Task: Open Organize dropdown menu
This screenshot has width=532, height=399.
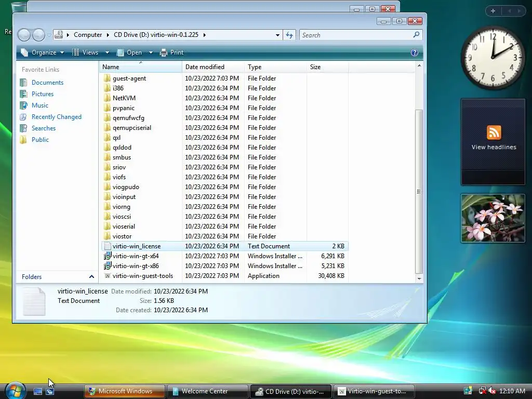Action: coord(43,52)
